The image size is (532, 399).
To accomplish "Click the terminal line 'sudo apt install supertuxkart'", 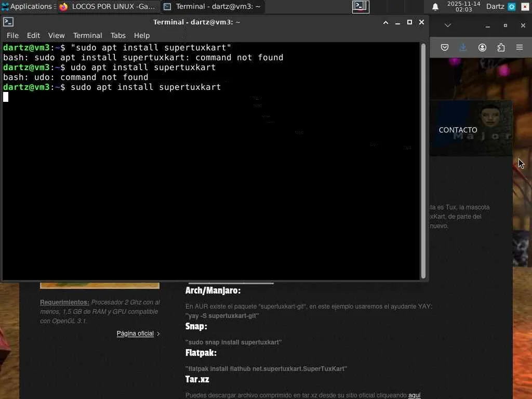I will pos(146,87).
